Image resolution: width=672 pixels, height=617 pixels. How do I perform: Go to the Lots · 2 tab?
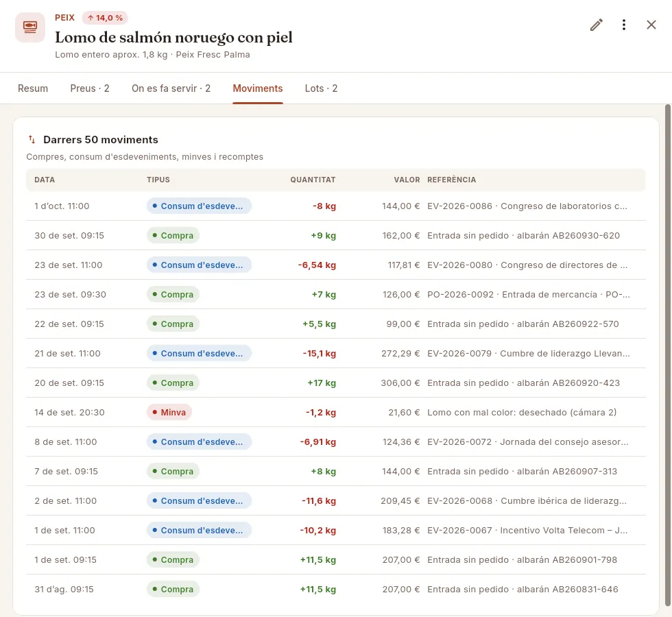click(x=321, y=88)
